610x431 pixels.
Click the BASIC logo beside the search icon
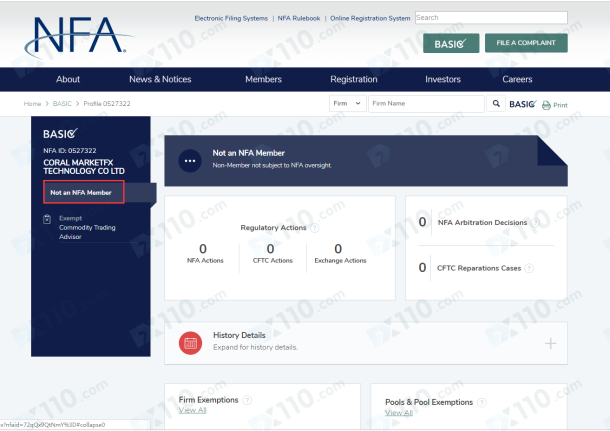pyautogui.click(x=522, y=104)
